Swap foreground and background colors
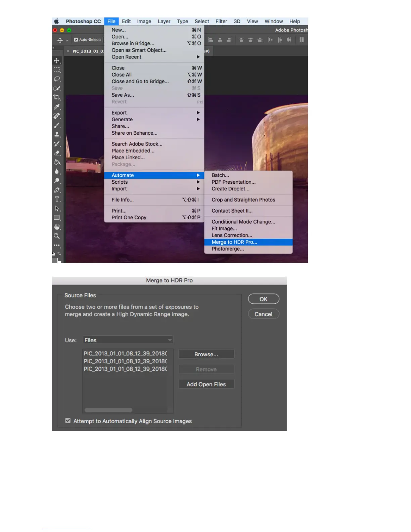This screenshot has width=411, height=532. (x=59, y=254)
